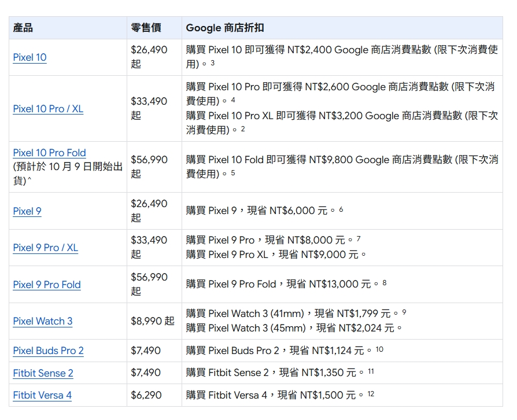Screen dimensions: 517x420
Task: Open the Fitbit Versa 4 link
Action: click(x=42, y=395)
